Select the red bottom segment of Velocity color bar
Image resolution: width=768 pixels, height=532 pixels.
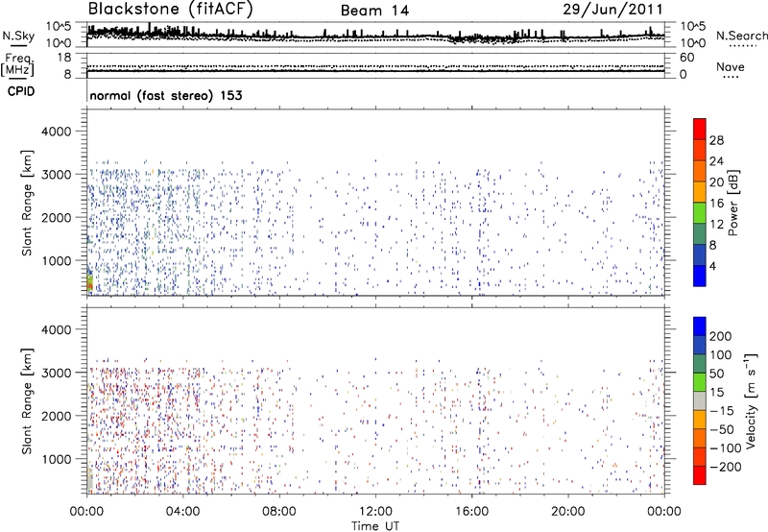(700, 475)
